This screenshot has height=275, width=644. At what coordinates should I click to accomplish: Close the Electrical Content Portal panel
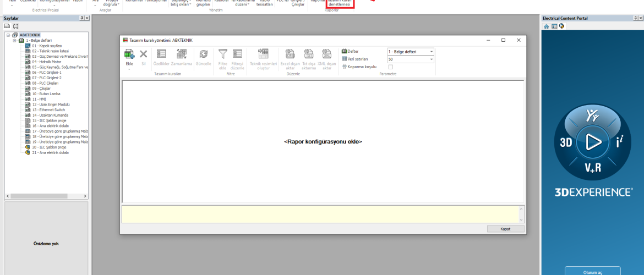click(641, 18)
